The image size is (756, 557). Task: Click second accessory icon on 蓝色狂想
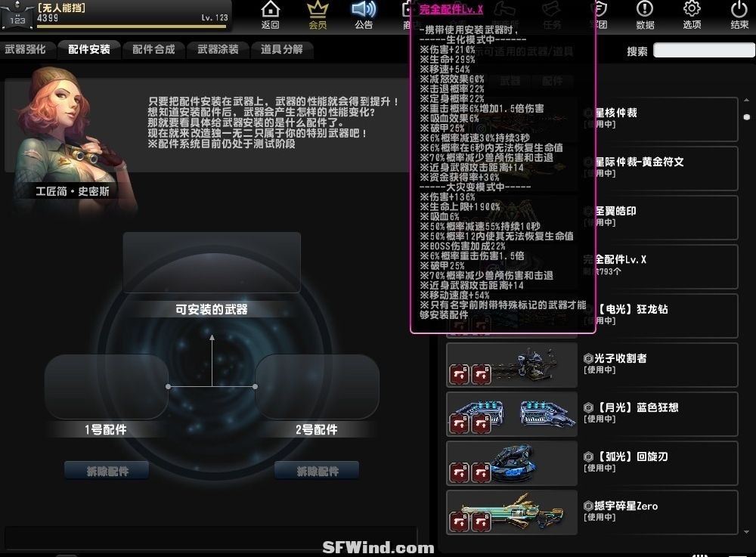coord(481,423)
